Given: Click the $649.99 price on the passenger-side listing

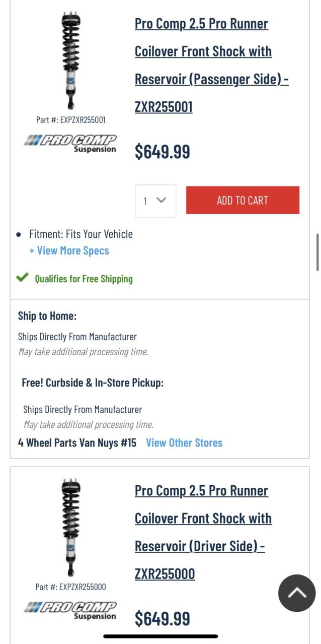Looking at the screenshot, I should [163, 151].
